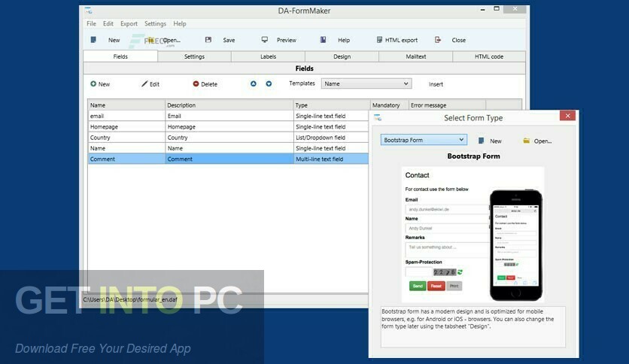Screen dimensions: 629x364
Task: Click the phone mockup preview image
Action: (x=516, y=245)
